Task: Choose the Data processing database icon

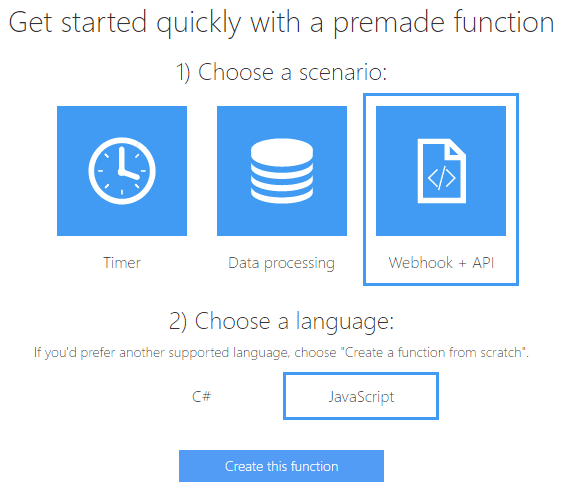Action: pos(282,171)
